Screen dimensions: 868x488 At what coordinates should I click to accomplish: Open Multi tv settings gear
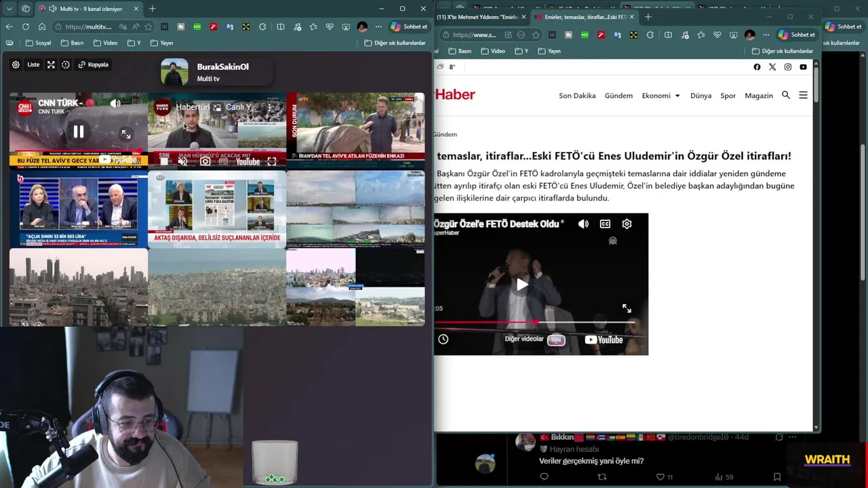click(x=16, y=64)
